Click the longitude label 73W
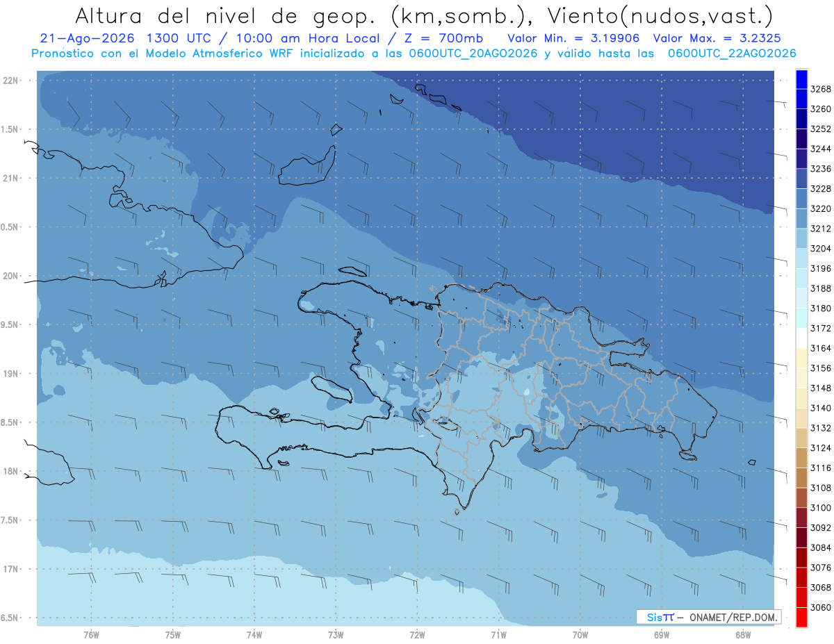Image resolution: width=834 pixels, height=644 pixels. coord(336,635)
